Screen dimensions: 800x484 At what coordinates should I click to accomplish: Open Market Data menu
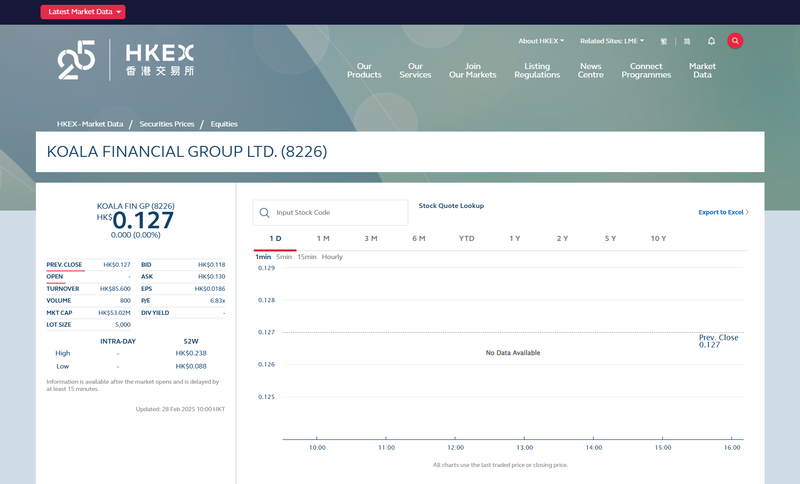coord(703,70)
